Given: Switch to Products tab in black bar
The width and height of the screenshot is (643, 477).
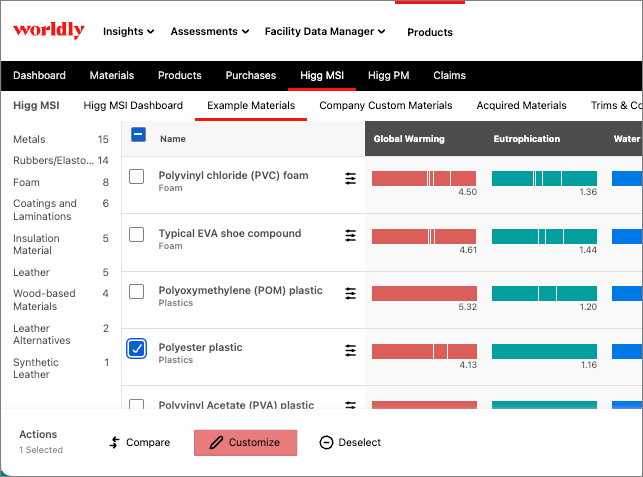Looking at the screenshot, I should coord(180,75).
